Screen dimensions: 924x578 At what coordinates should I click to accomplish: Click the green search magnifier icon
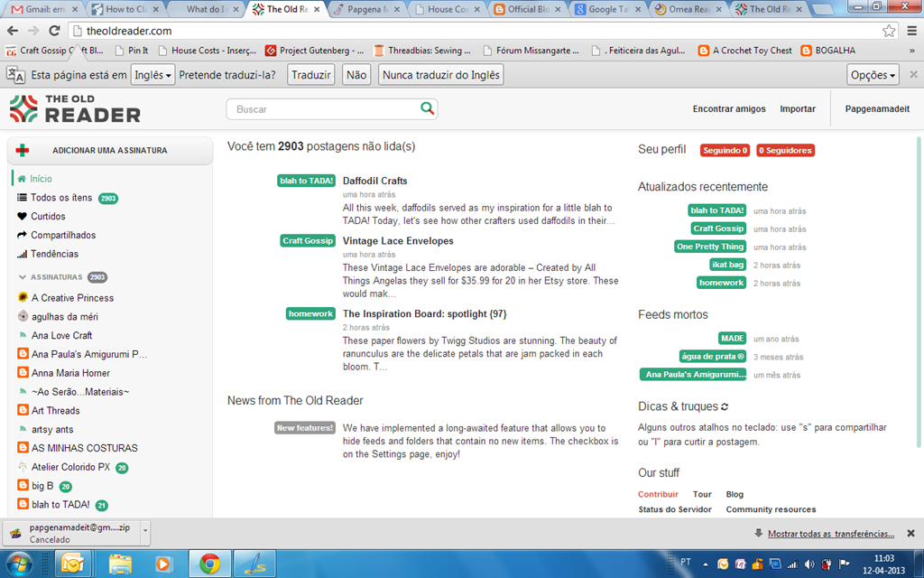pyautogui.click(x=427, y=108)
